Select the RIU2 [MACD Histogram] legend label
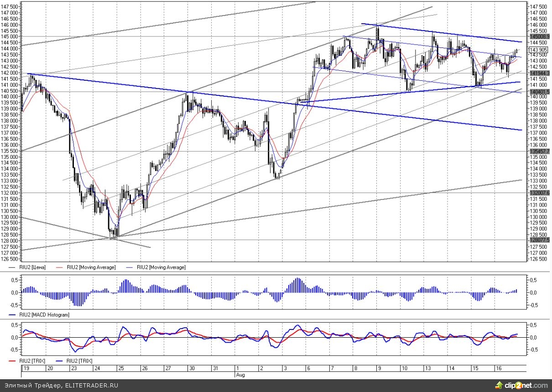 43,315
